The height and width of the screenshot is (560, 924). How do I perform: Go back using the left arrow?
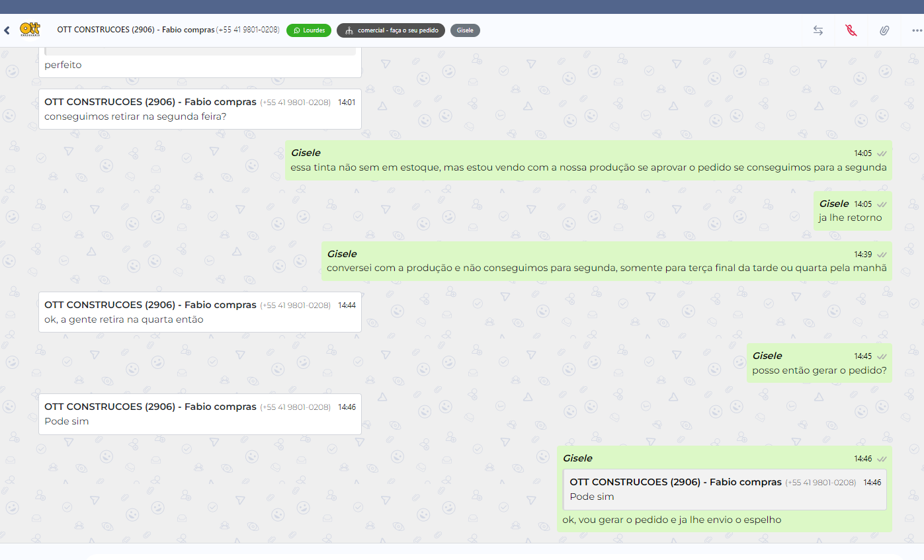[x=7, y=30]
